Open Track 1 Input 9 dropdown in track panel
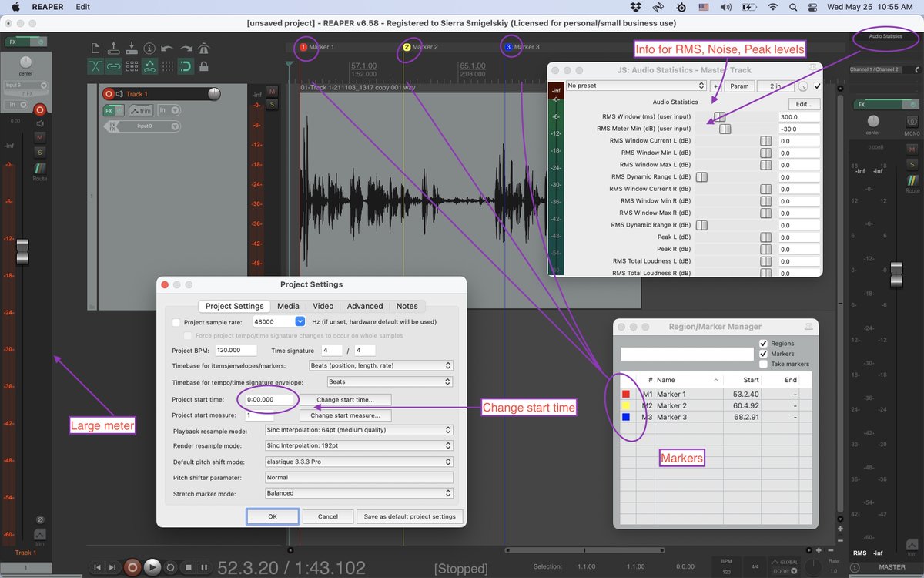The width and height of the screenshot is (924, 578). [147, 126]
